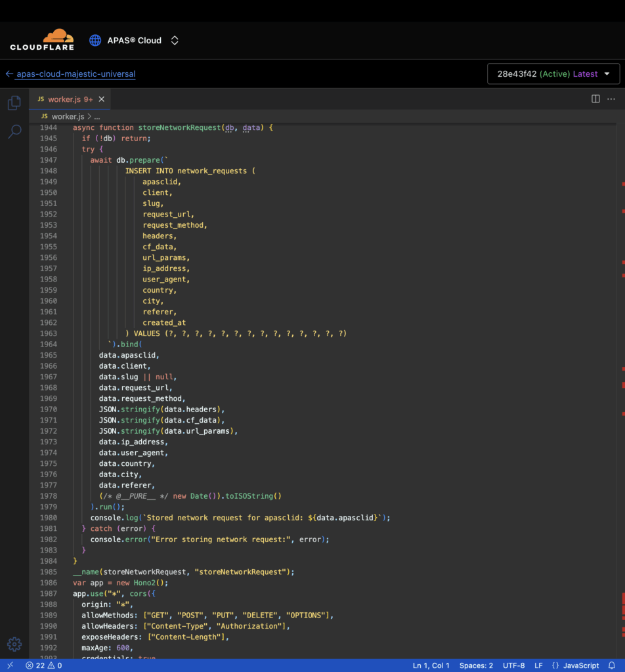Viewport: 625px width, 672px height.
Task: Click on storeNetworkRequest function name on line 1944
Action: pyautogui.click(x=179, y=128)
